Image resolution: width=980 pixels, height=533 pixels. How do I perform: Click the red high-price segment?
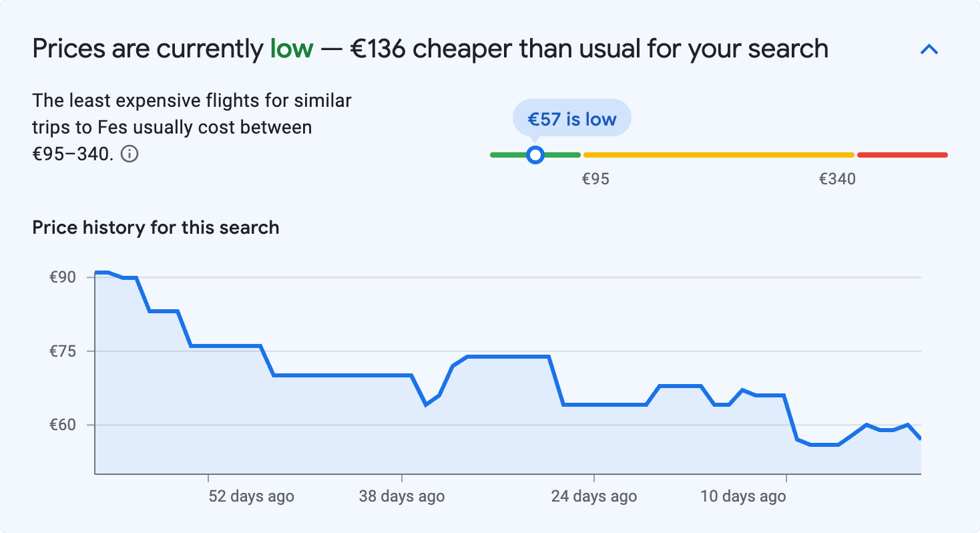point(901,154)
